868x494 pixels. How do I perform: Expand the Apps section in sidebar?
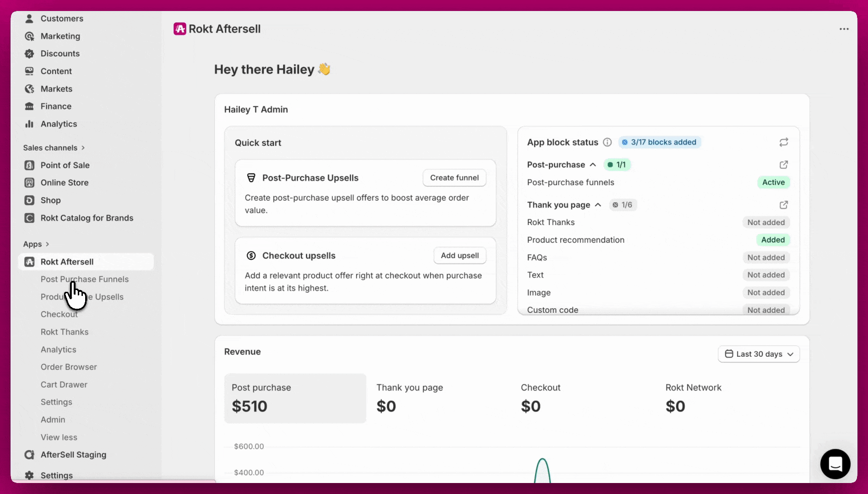click(37, 244)
